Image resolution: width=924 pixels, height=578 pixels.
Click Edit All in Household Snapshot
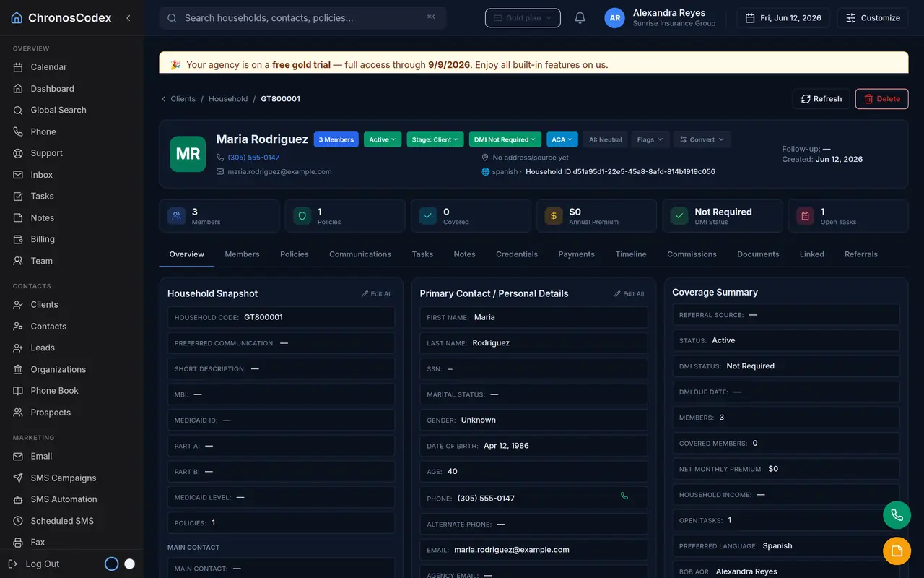[377, 294]
